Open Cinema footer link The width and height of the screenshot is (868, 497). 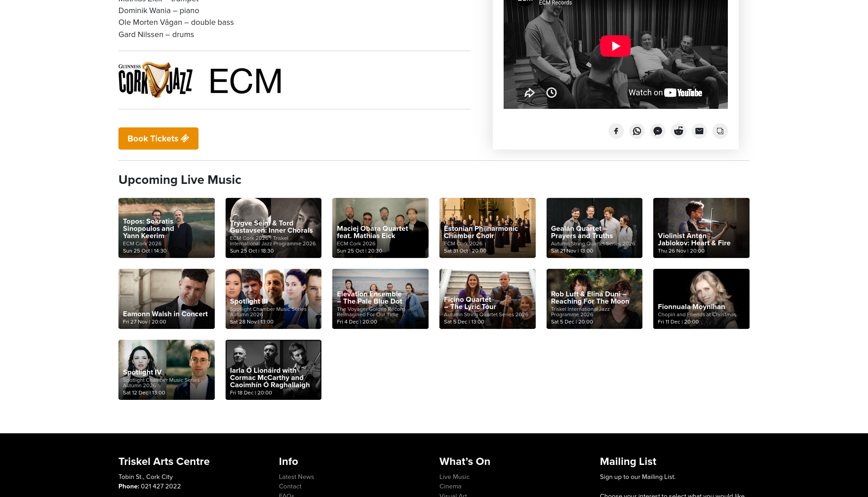(450, 486)
